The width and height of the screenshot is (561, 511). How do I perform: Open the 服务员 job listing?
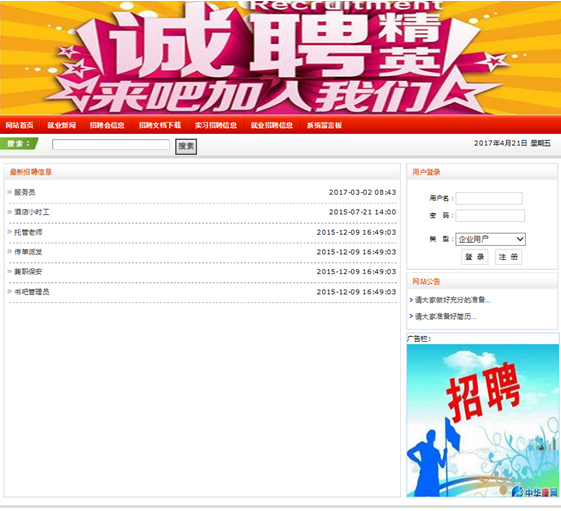[x=25, y=192]
